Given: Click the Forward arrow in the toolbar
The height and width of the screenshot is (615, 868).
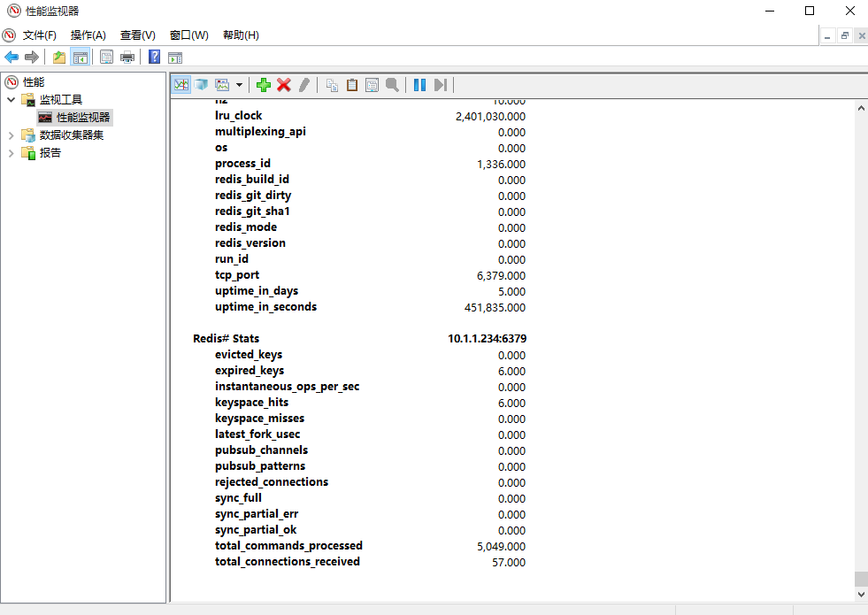Looking at the screenshot, I should 32,57.
